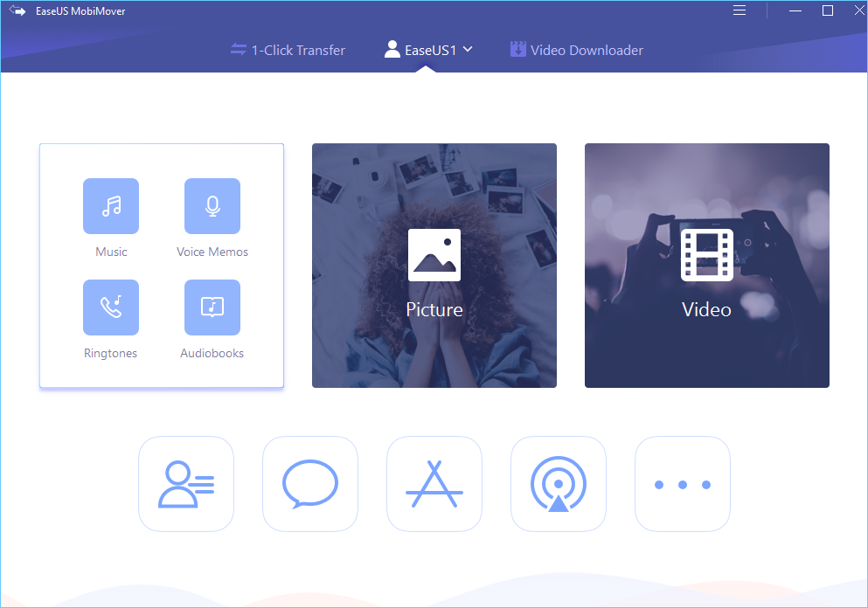
Task: Select the Ringtones phone icon
Action: click(x=111, y=307)
